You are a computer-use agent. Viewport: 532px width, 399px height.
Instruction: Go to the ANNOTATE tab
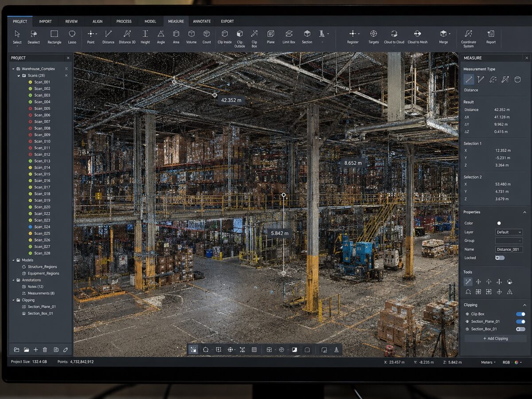pos(202,21)
